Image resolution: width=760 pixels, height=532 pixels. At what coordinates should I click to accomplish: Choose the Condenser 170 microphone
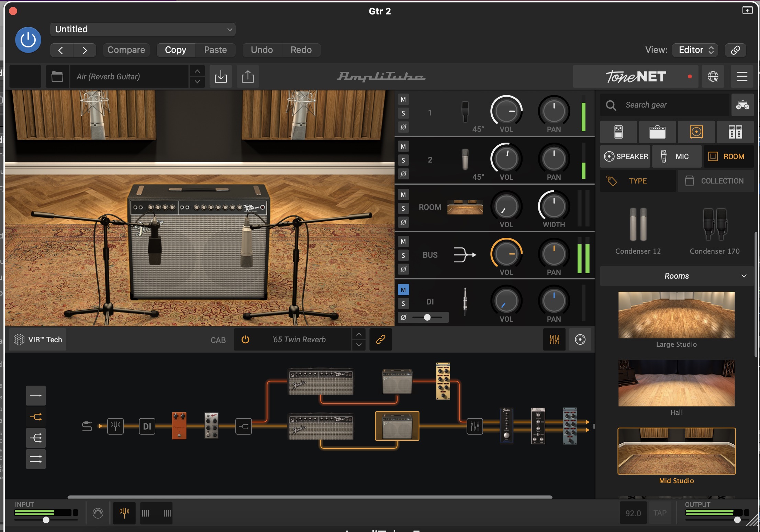tap(715, 231)
